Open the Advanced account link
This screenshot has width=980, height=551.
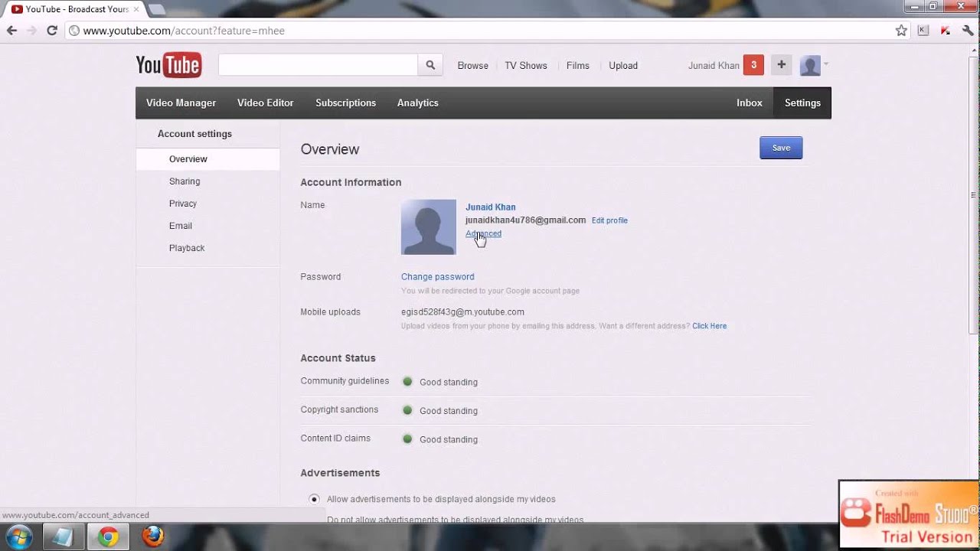483,233
